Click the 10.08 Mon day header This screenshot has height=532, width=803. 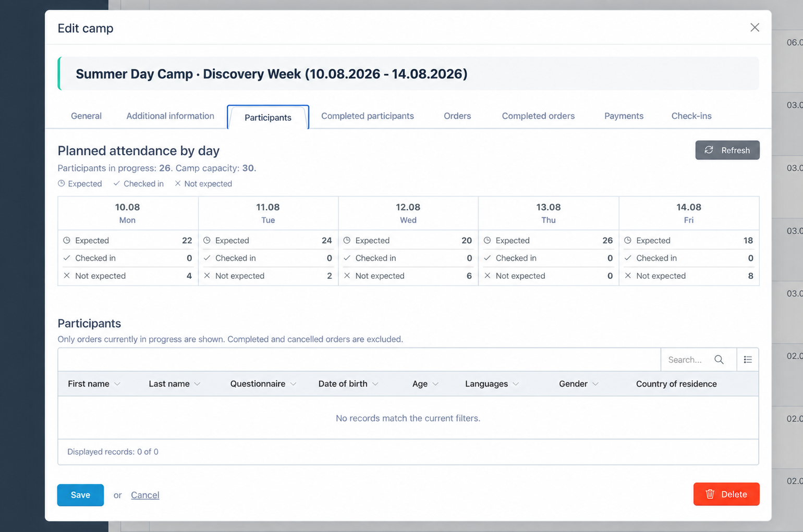pyautogui.click(x=127, y=213)
